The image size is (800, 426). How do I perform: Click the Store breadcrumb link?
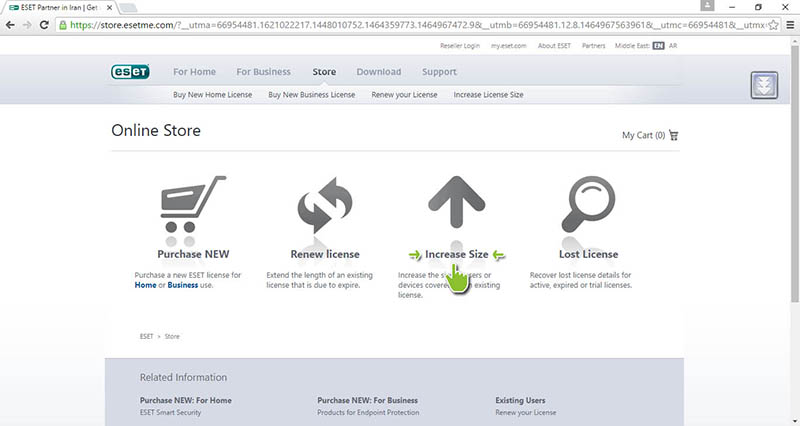(x=172, y=336)
